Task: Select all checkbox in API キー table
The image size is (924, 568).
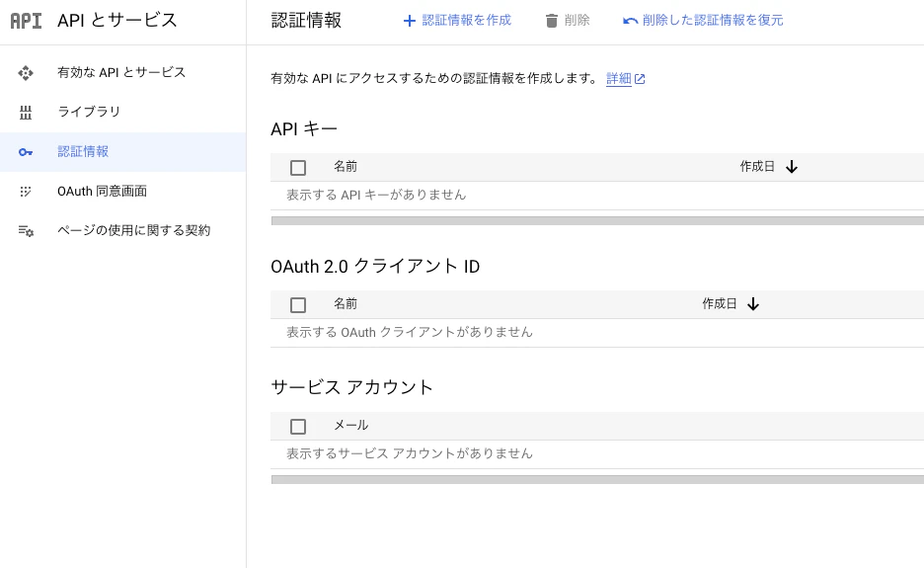Action: [298, 168]
